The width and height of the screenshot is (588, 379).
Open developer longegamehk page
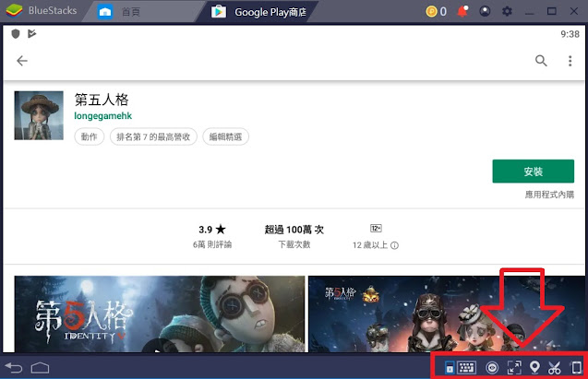pos(102,115)
